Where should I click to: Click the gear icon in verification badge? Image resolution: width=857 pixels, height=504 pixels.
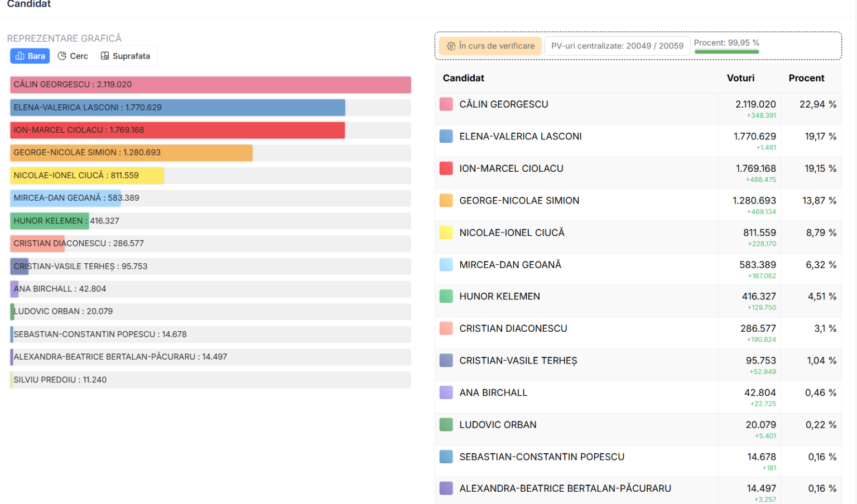451,46
